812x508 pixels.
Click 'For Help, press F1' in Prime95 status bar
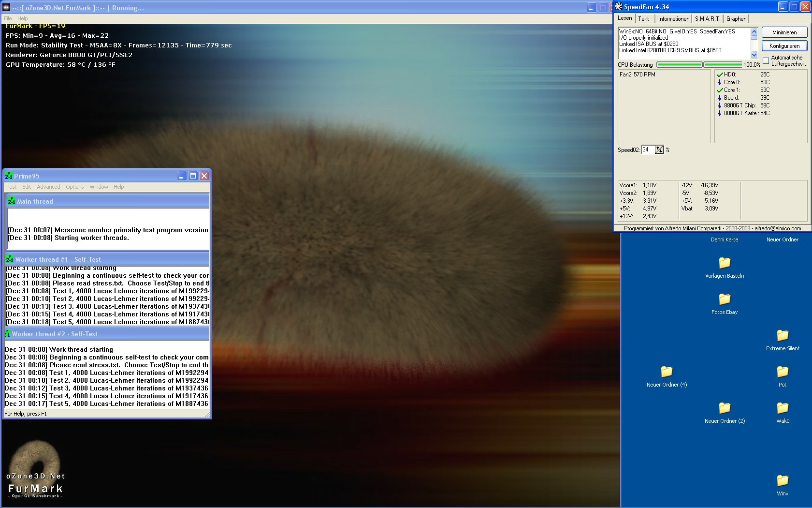[26, 414]
